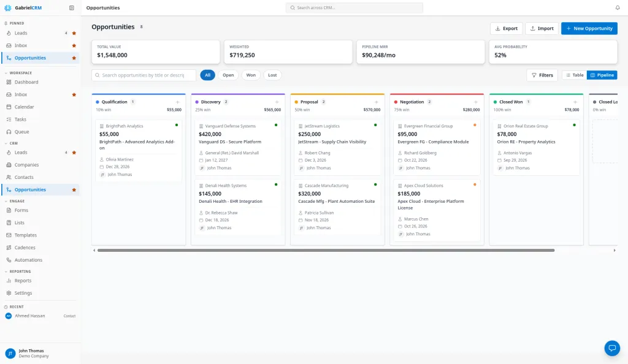Click the pipeline horizontal scrollbar

pos(326,251)
